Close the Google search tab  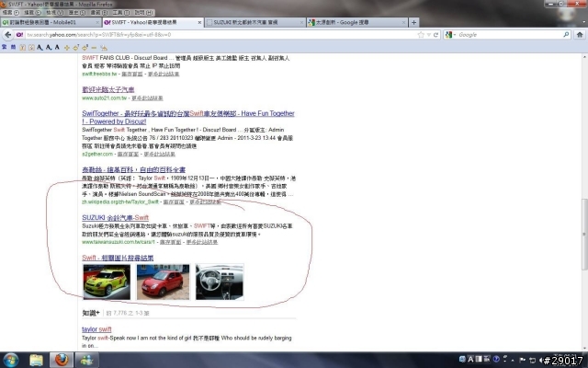(x=403, y=22)
